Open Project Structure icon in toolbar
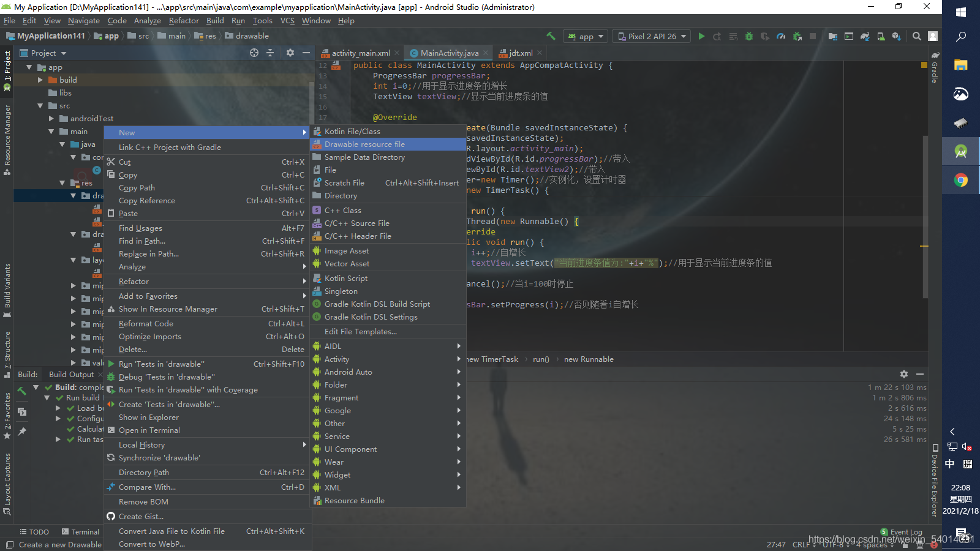Viewport: 980px width, 551px height. coord(833,36)
